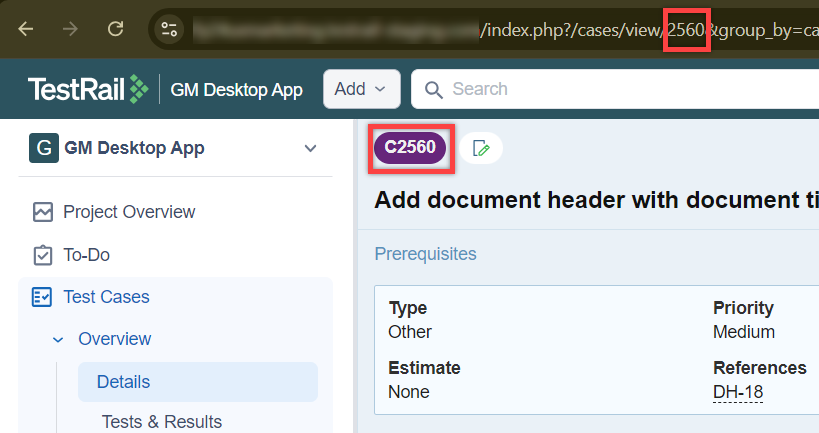819x433 pixels.
Task: Click the C2560 case ID badge
Action: [x=411, y=148]
